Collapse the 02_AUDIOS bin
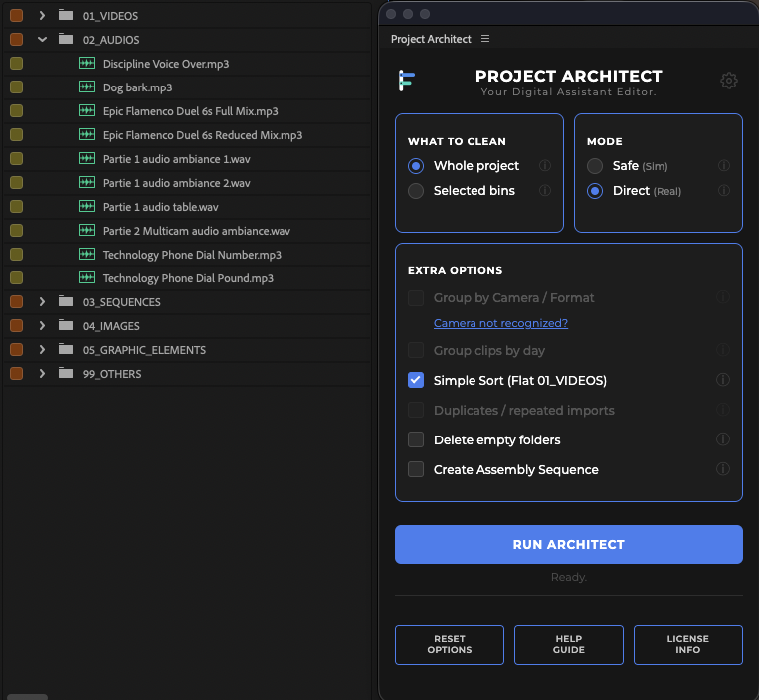 point(42,39)
